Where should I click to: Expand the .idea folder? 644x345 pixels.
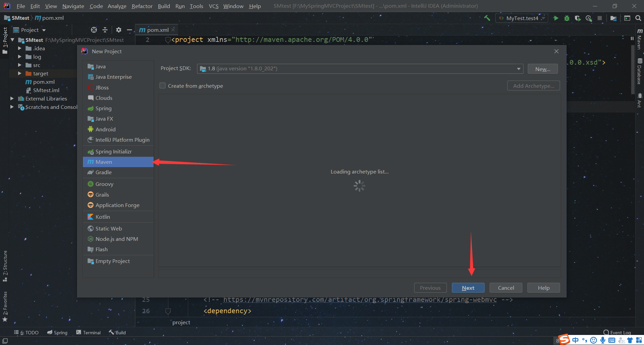(x=20, y=48)
